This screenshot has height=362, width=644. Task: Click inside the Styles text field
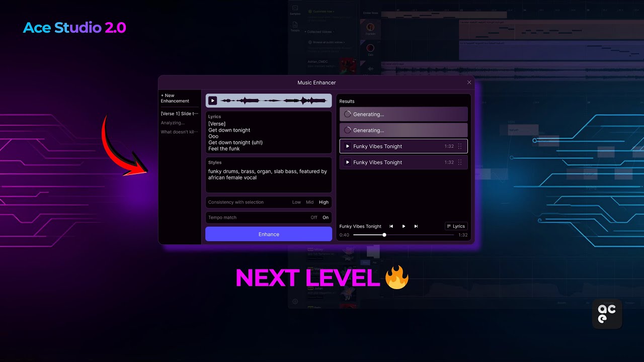pyautogui.click(x=269, y=175)
